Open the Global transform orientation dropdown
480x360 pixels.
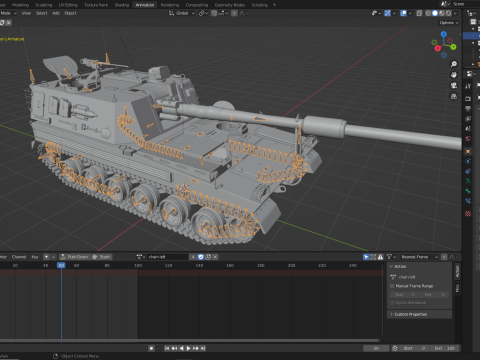click(182, 13)
